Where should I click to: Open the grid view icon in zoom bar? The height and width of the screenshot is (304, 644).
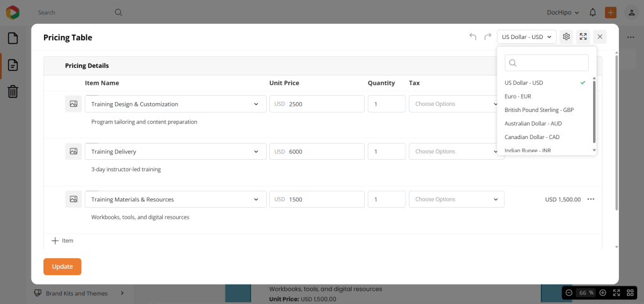[x=630, y=293]
